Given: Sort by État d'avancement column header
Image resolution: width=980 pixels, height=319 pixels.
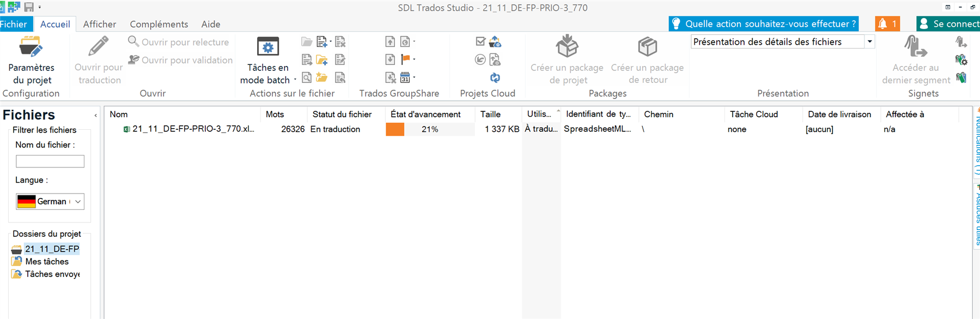Looking at the screenshot, I should [x=430, y=115].
